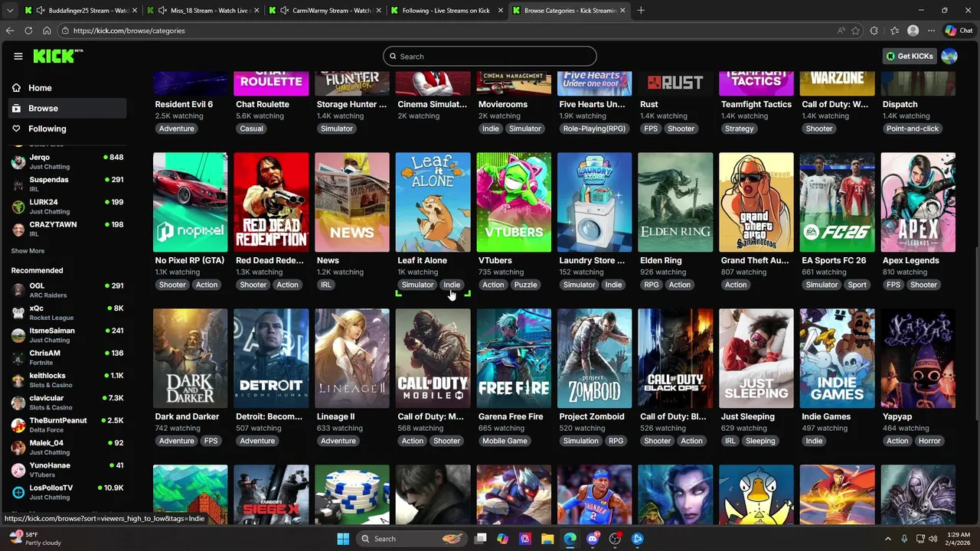
Task: Click the Browse icon in sidebar
Action: [x=16, y=108]
